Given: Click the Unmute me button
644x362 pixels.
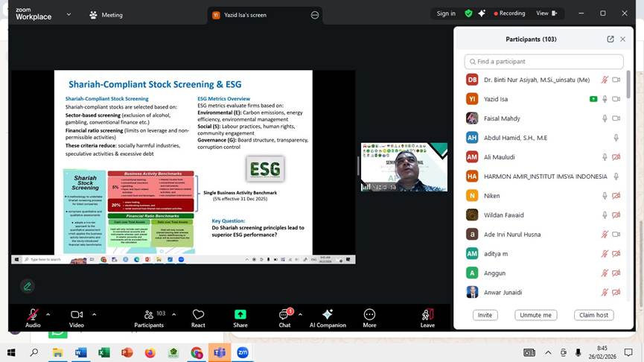Looking at the screenshot, I should tap(535, 315).
